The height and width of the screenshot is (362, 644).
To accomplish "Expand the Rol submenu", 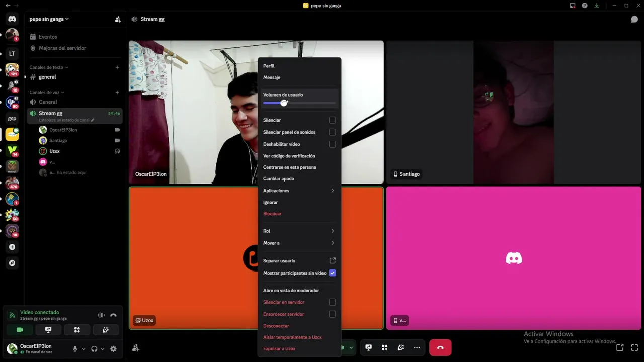I will click(299, 231).
